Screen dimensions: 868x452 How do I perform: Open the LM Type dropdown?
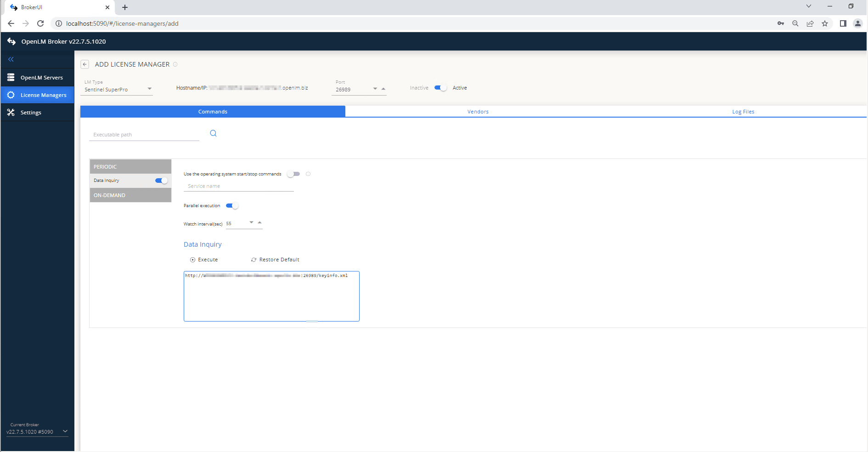(149, 88)
